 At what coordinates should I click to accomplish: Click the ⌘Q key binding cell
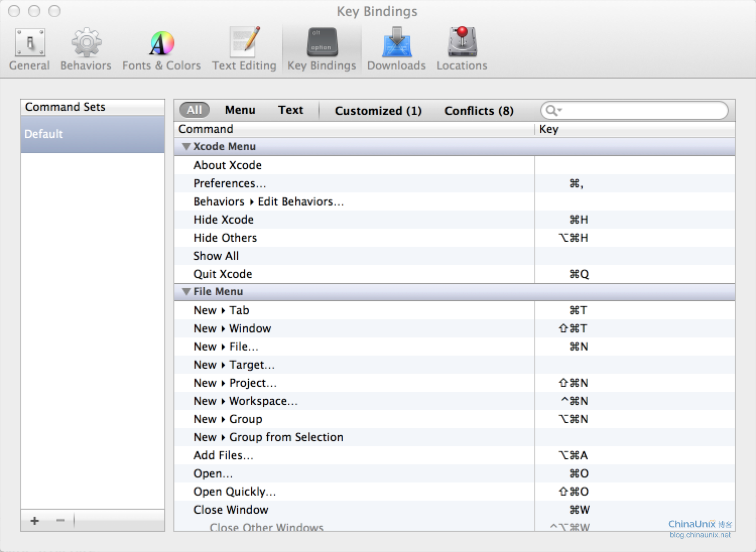click(x=635, y=274)
